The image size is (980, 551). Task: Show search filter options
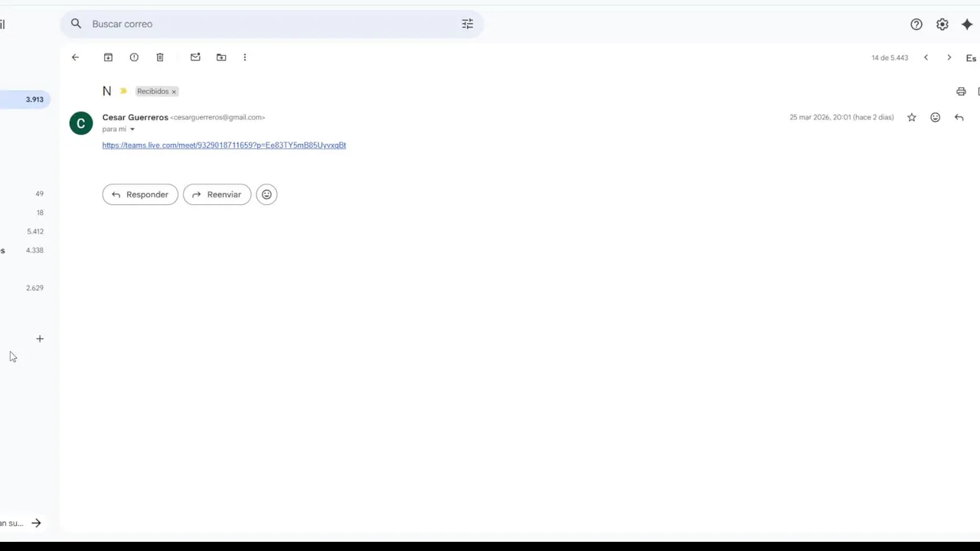pos(468,24)
